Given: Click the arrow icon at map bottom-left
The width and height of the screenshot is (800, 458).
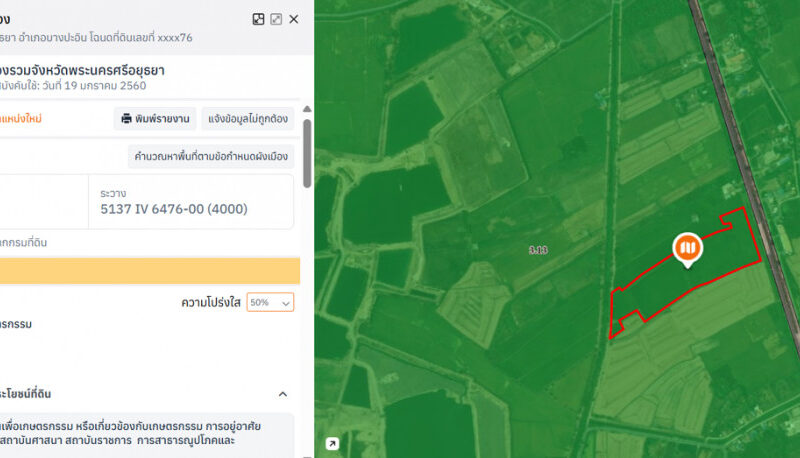Looking at the screenshot, I should tap(332, 444).
